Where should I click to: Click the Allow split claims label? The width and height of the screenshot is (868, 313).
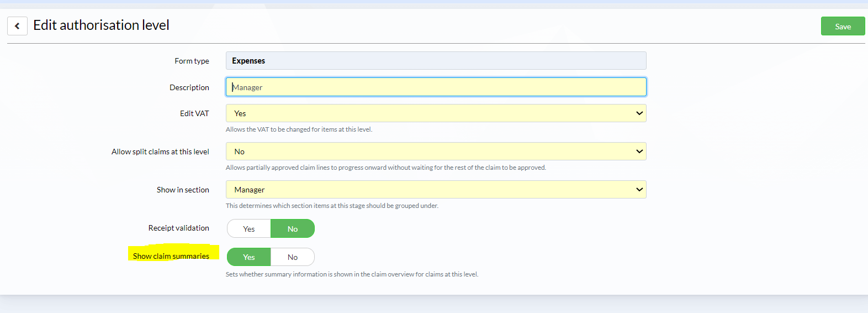tap(160, 152)
